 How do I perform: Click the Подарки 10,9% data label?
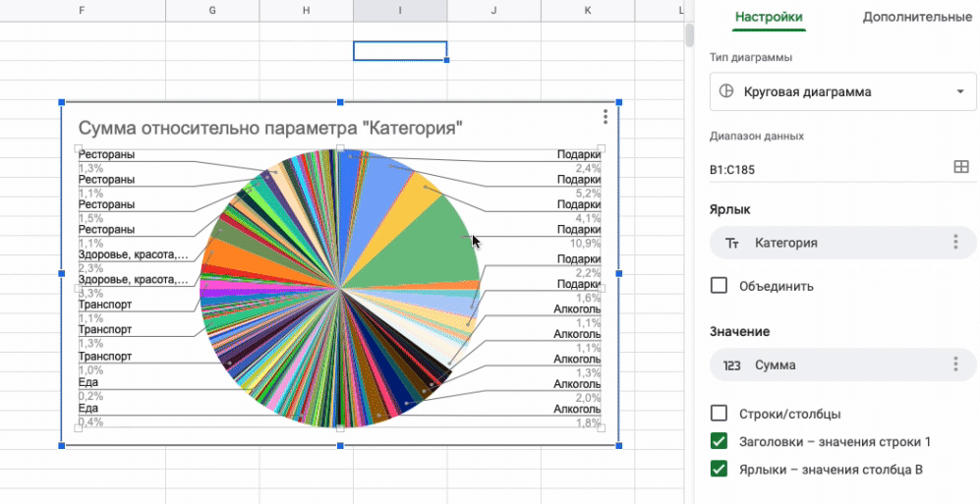click(579, 236)
